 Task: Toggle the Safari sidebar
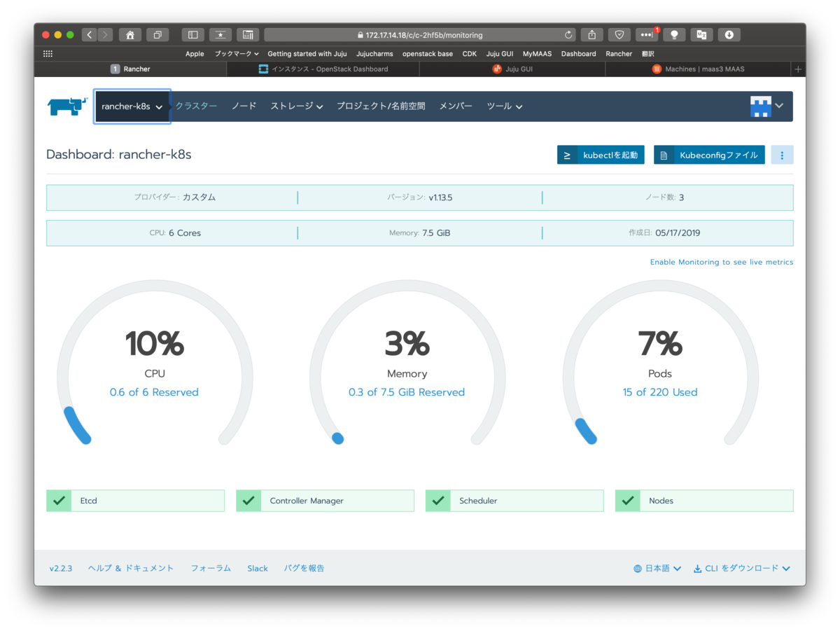coord(192,34)
